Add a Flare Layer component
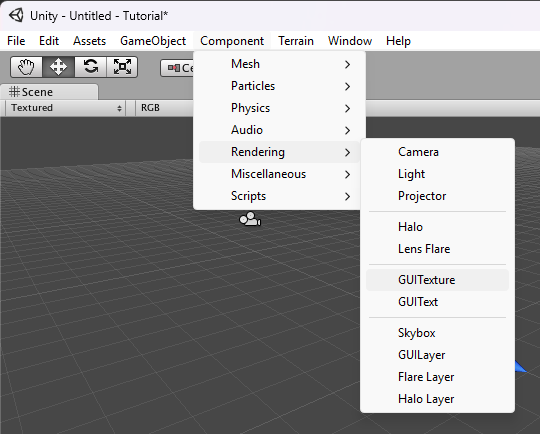Viewport: 540px width, 434px height. coord(437,378)
